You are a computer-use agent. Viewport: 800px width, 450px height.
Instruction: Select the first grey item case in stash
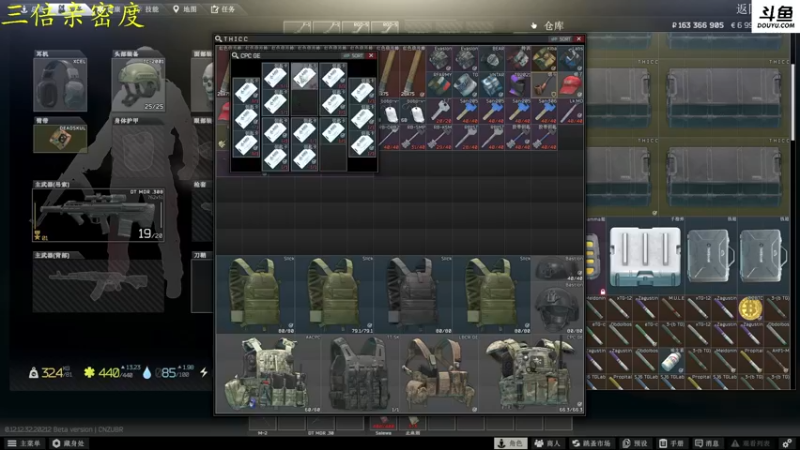tap(711, 256)
